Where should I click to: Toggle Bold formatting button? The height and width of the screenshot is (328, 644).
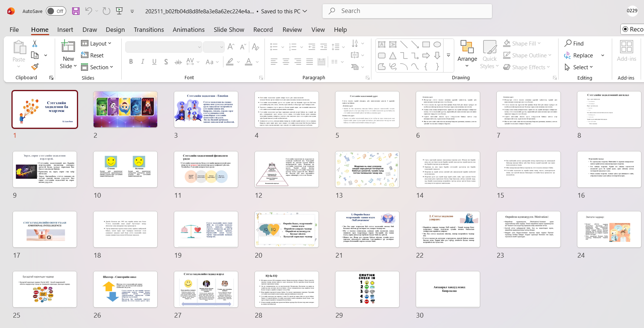tap(131, 62)
